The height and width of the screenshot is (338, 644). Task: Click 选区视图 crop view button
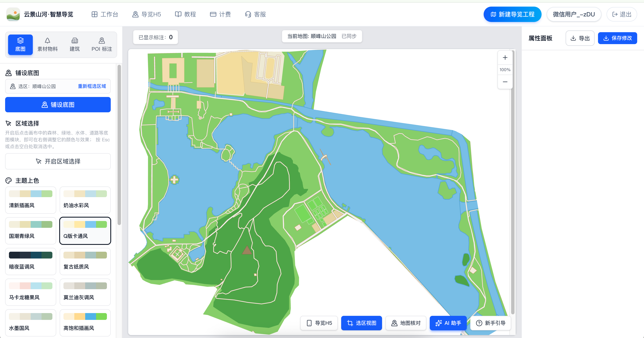pyautogui.click(x=361, y=323)
